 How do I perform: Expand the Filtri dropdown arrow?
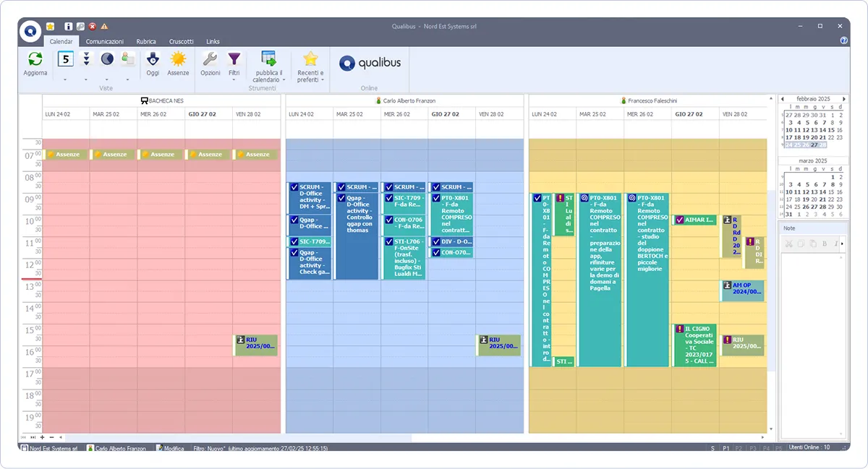pyautogui.click(x=234, y=79)
